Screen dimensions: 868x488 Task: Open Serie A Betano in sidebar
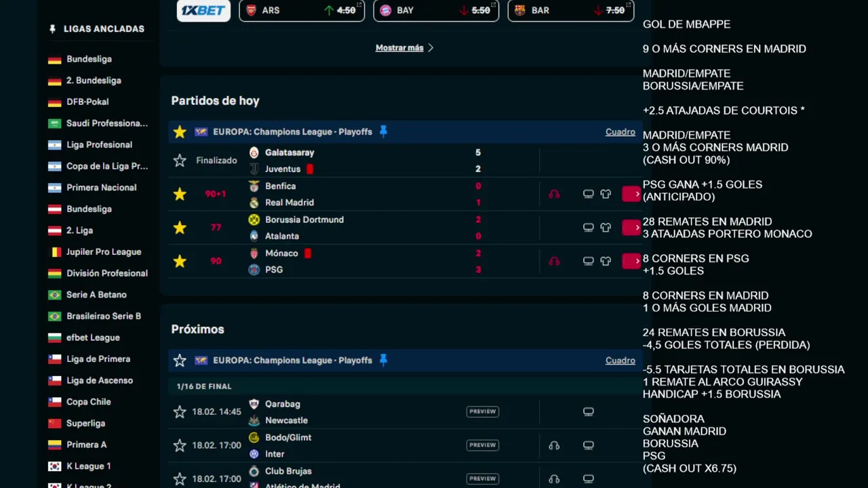pos(96,295)
